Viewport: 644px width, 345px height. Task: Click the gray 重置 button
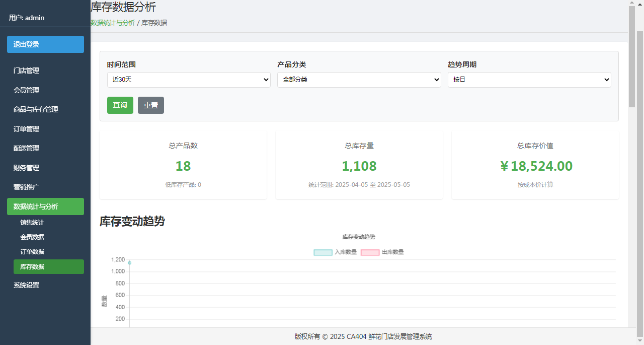coord(151,105)
